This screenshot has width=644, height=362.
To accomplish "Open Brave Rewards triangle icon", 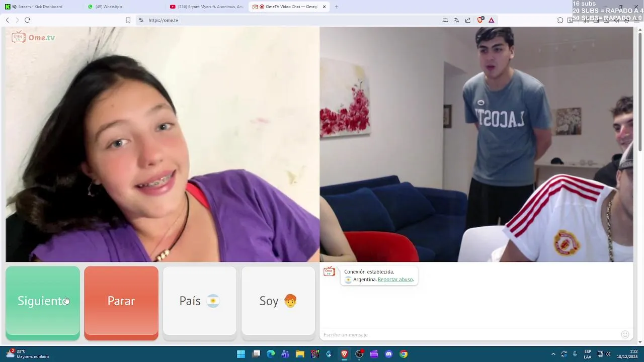I will (492, 20).
